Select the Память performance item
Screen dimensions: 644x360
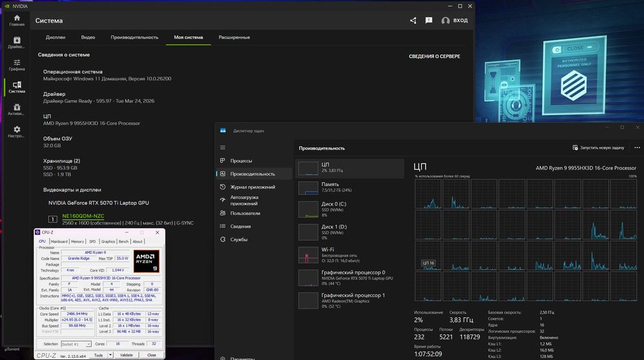click(350, 187)
